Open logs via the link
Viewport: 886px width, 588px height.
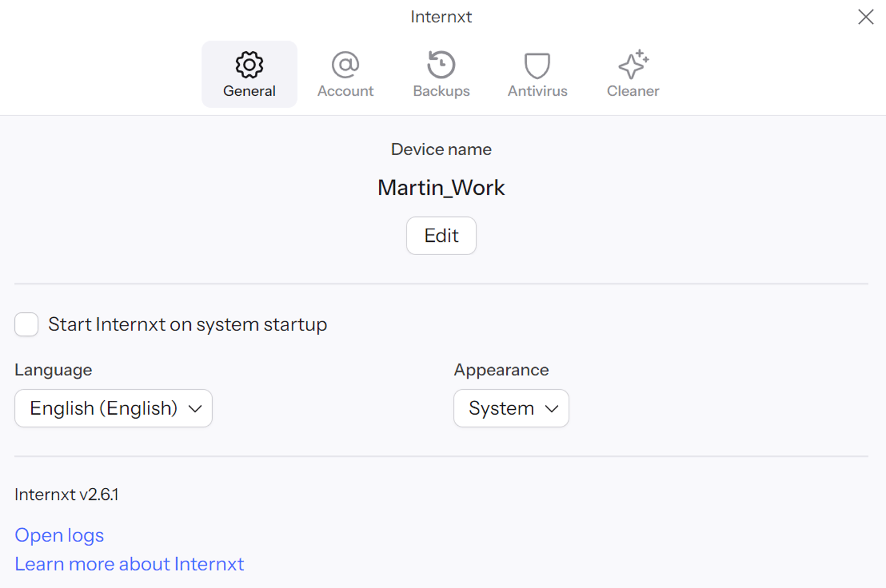[x=59, y=535]
